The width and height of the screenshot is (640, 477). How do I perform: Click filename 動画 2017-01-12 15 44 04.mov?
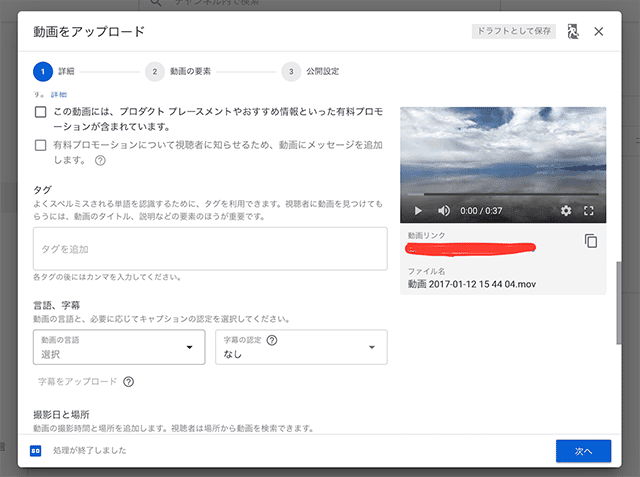472,284
